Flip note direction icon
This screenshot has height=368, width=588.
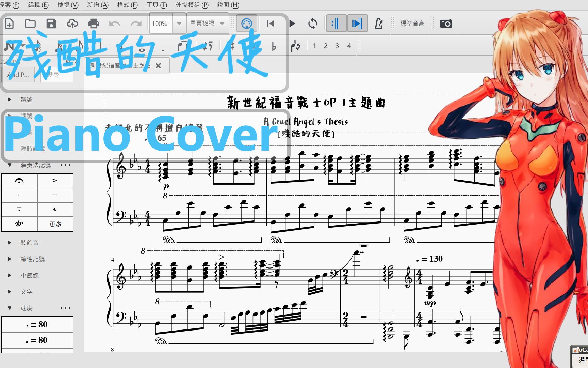pyautogui.click(x=295, y=46)
